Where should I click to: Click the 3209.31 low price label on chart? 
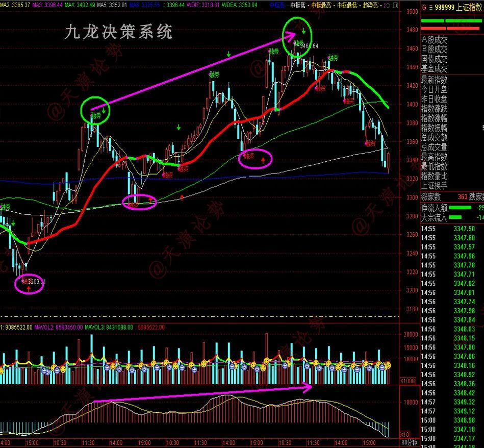click(x=36, y=282)
